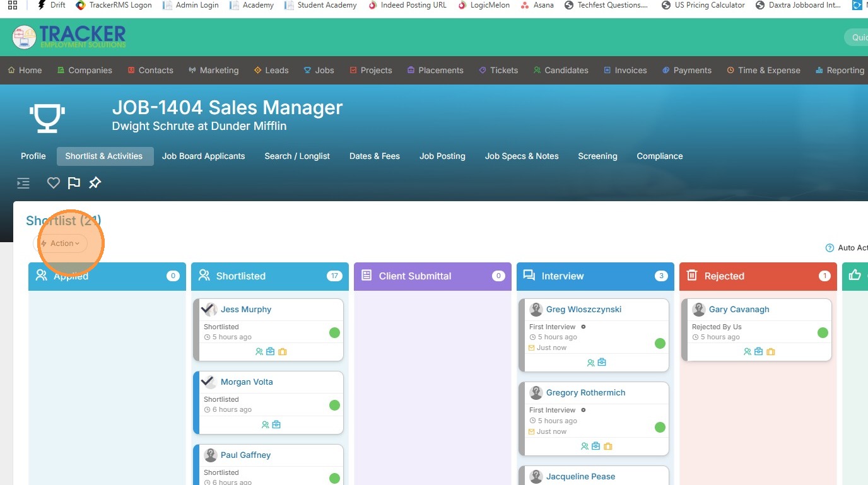
Task: Open the Indeed Posting URL bookmark
Action: (x=408, y=5)
